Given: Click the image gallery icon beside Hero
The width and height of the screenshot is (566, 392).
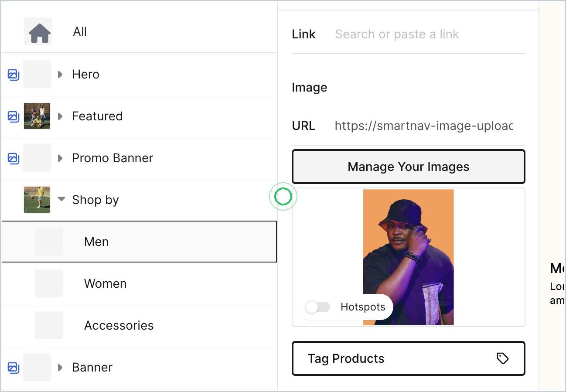Looking at the screenshot, I should coord(14,75).
